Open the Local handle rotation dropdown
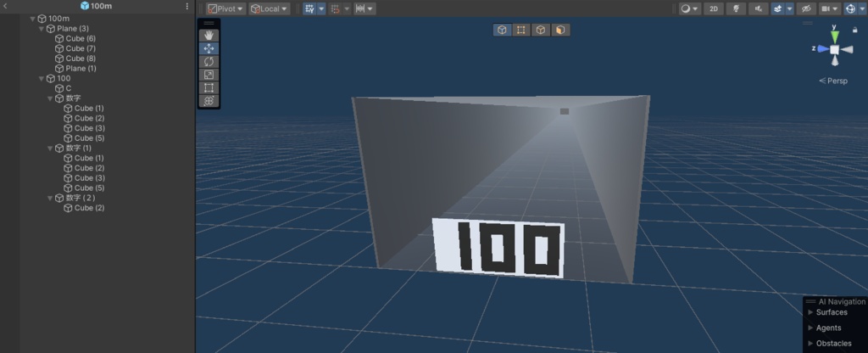Screen dimensions: 868x353 point(269,8)
